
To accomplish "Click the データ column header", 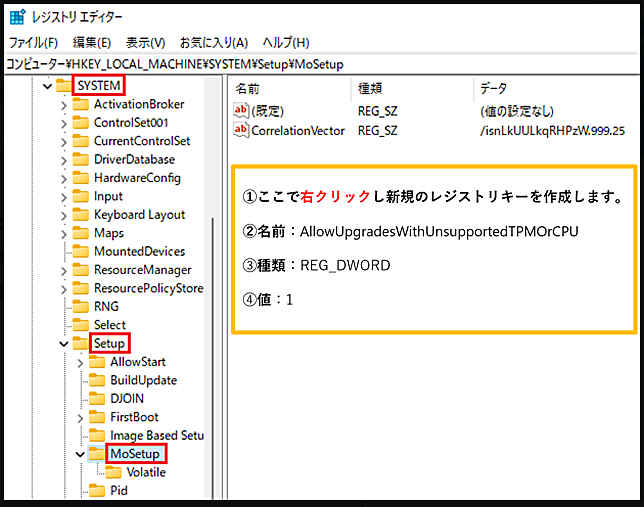I will (x=494, y=88).
